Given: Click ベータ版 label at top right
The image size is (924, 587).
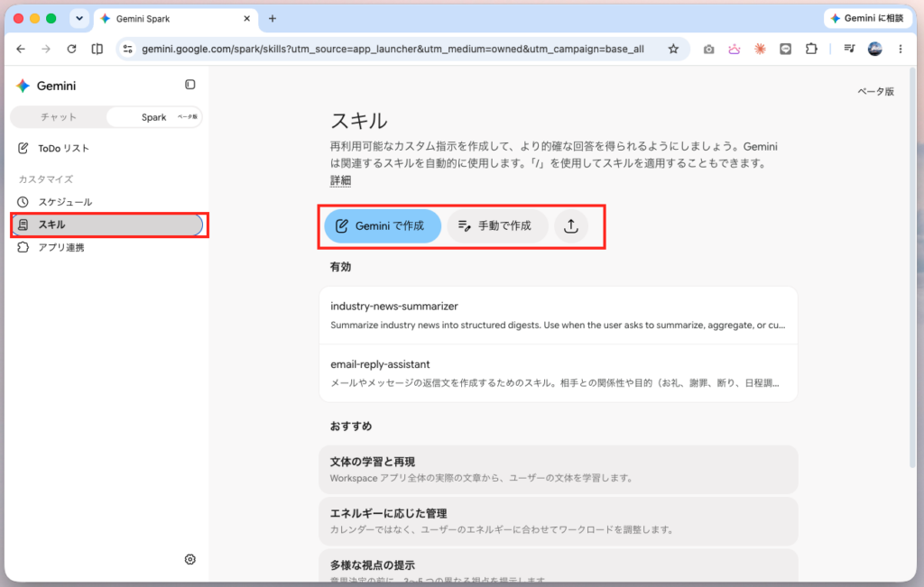Looking at the screenshot, I should click(875, 91).
